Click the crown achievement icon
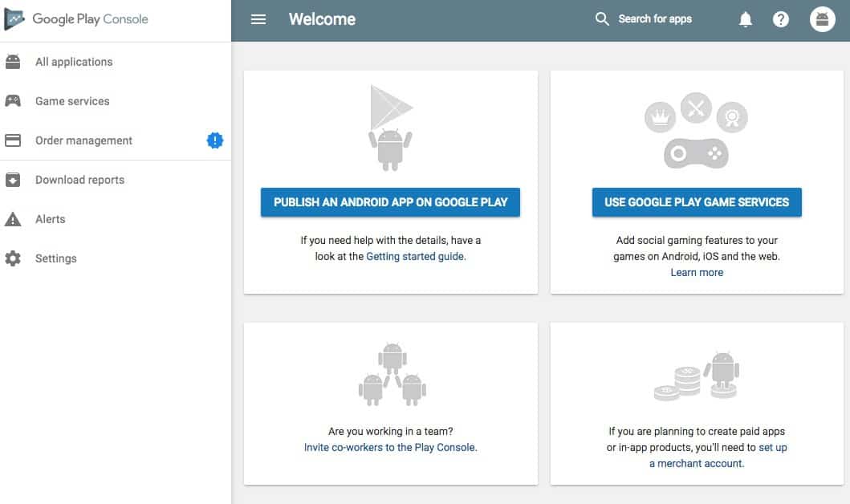Screen dimensions: 850x504 [660, 117]
